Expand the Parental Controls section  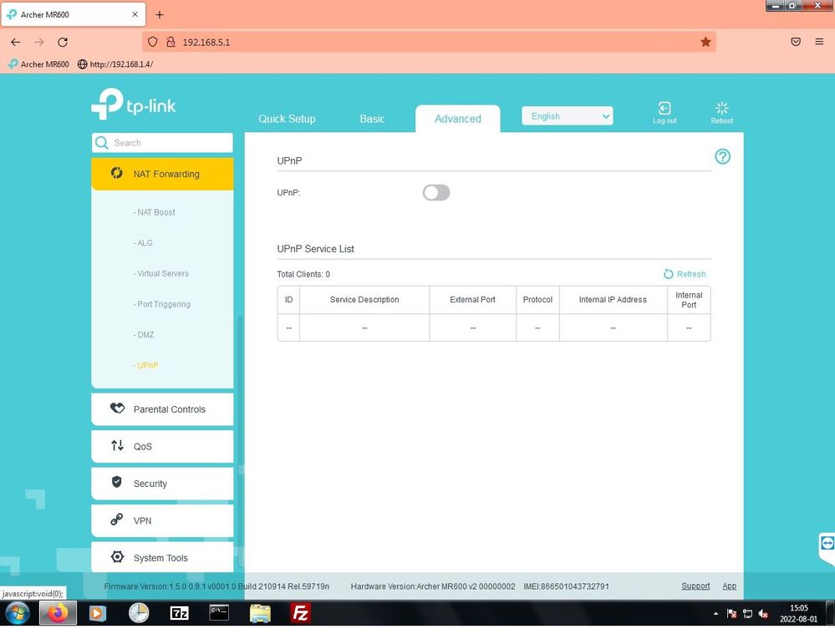pyautogui.click(x=162, y=409)
